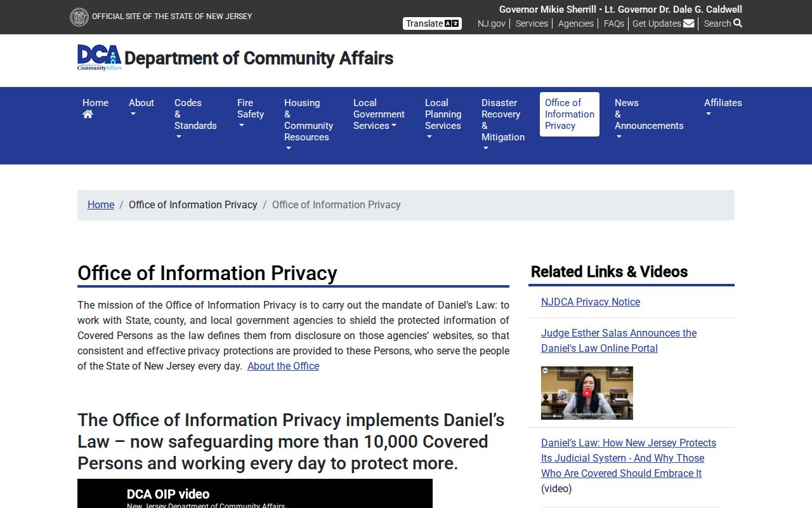The height and width of the screenshot is (508, 812).
Task: Open Judge Esther Salas Announces portal link
Action: pyautogui.click(x=619, y=340)
